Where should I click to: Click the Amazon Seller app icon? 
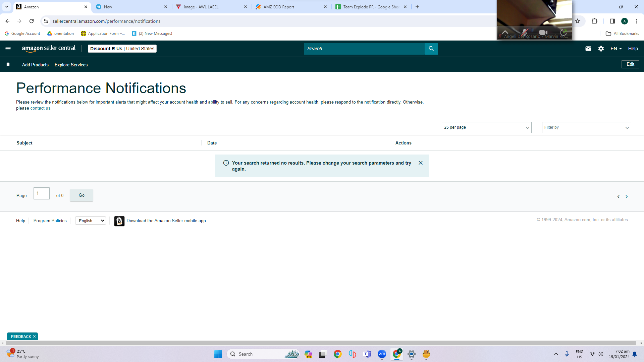119,221
